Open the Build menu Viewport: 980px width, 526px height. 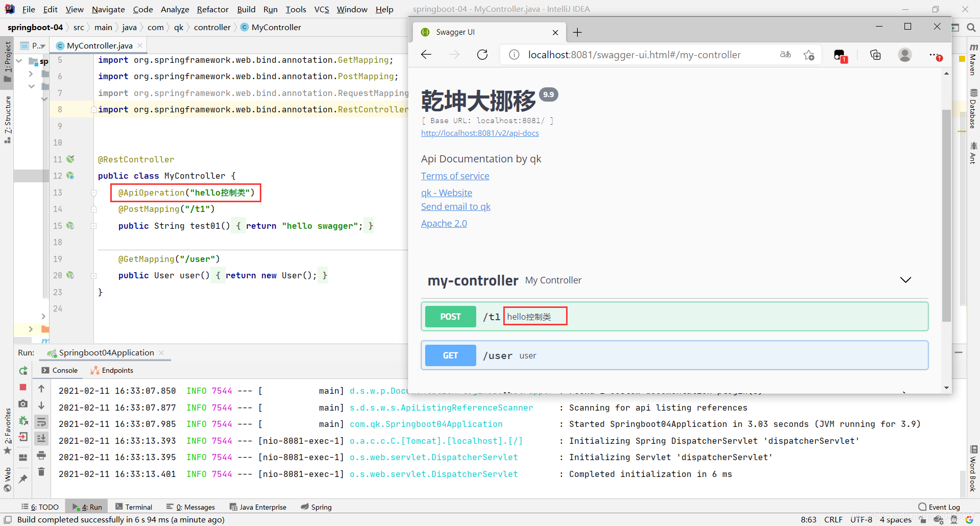coord(246,9)
